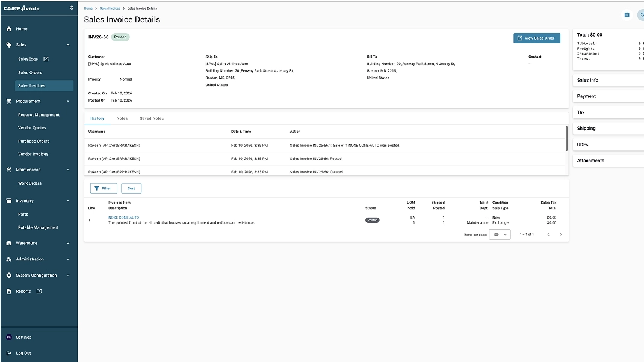This screenshot has width=644, height=362.
Task: Open the NOSE CONE-AUTO item link
Action: point(123,218)
